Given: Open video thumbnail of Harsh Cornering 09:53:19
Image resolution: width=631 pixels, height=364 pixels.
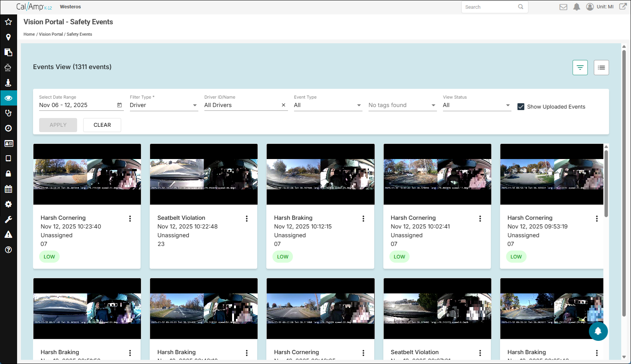Looking at the screenshot, I should pyautogui.click(x=552, y=174).
